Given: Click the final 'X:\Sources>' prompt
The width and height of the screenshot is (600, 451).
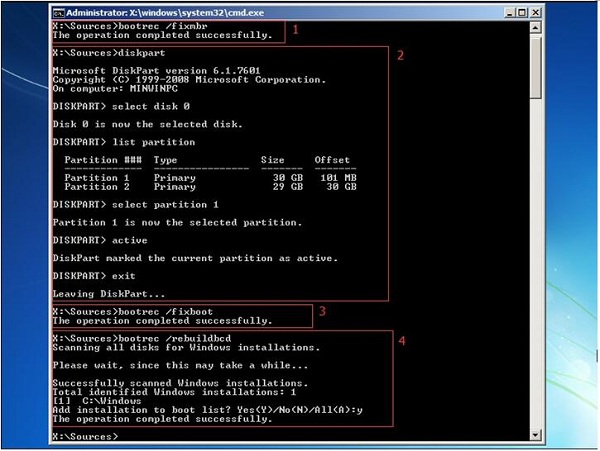Looking at the screenshot, I should [85, 436].
